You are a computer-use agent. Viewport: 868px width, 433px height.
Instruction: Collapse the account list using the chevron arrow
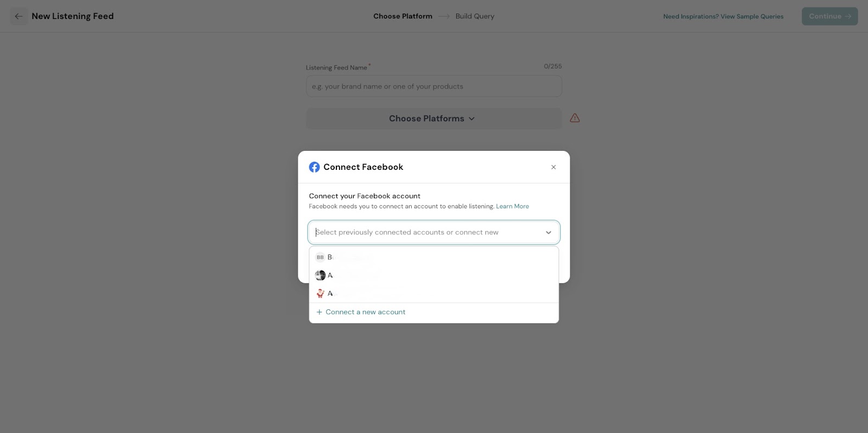click(x=548, y=232)
